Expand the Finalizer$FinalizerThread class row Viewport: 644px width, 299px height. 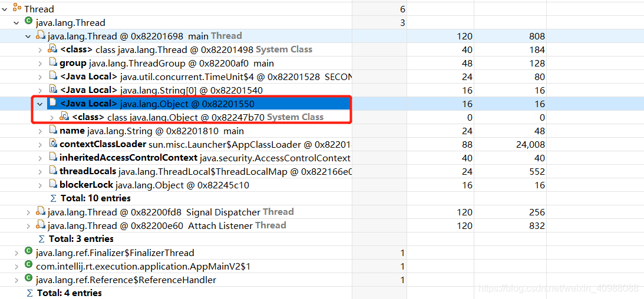tap(16, 253)
